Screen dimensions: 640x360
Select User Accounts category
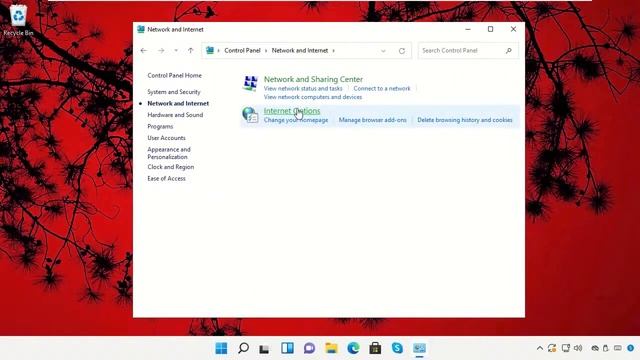[x=166, y=138]
